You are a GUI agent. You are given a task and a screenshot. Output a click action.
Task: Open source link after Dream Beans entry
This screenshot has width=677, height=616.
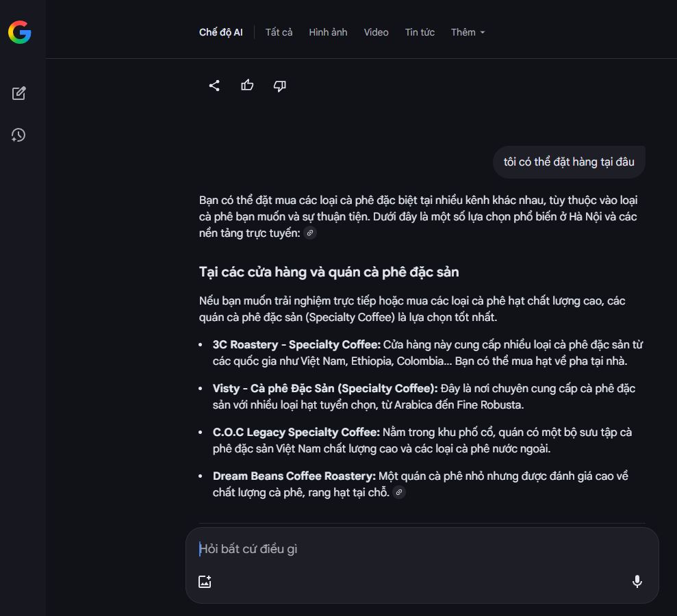[x=399, y=493]
